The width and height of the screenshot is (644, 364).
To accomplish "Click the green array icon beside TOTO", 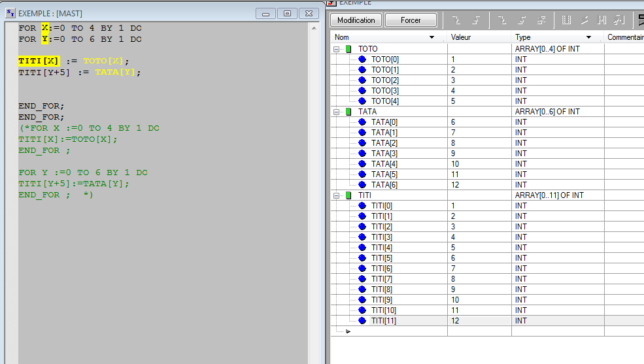I will [x=348, y=49].
